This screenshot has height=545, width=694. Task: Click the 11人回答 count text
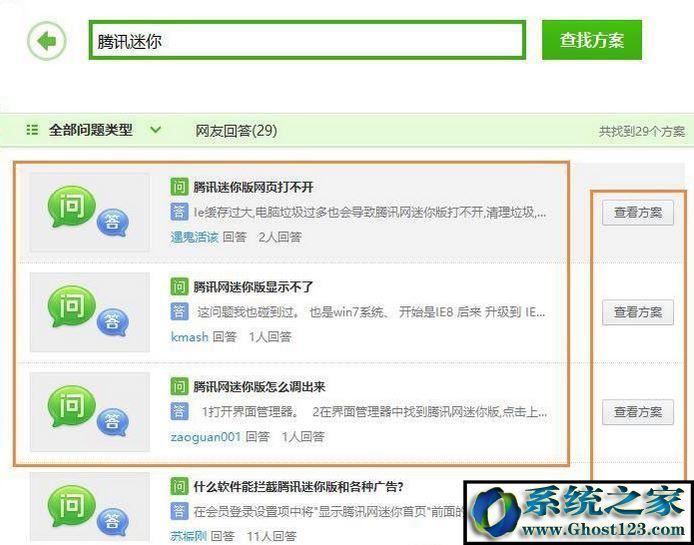[271, 537]
